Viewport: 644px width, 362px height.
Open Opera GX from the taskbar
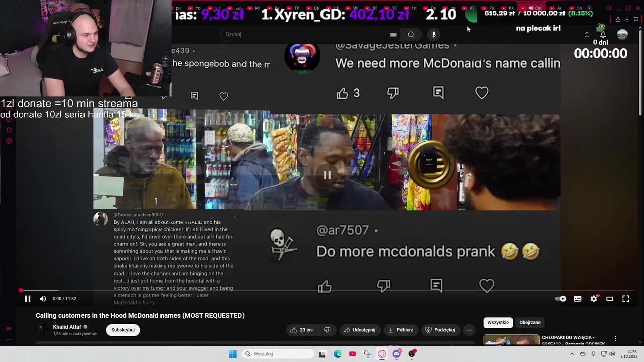point(382,354)
